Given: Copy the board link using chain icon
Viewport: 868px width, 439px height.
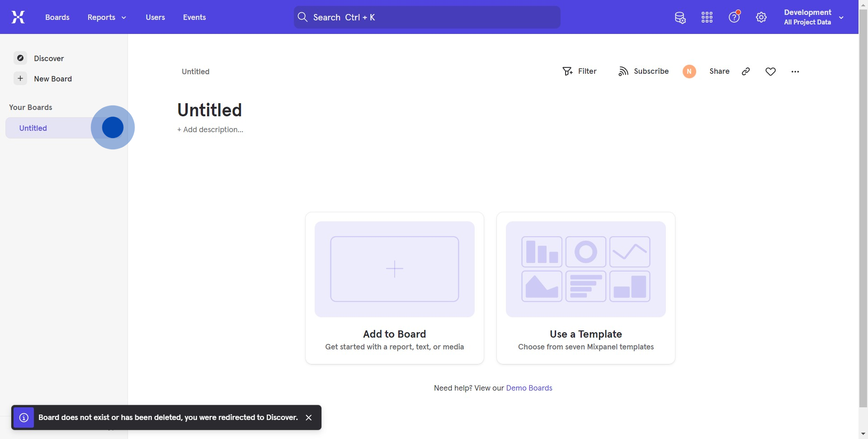Looking at the screenshot, I should [x=745, y=71].
